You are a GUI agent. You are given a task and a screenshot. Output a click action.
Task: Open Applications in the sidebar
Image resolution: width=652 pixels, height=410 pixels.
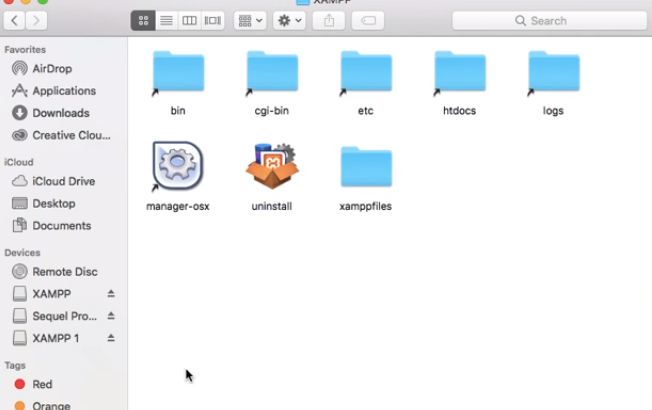pyautogui.click(x=64, y=91)
